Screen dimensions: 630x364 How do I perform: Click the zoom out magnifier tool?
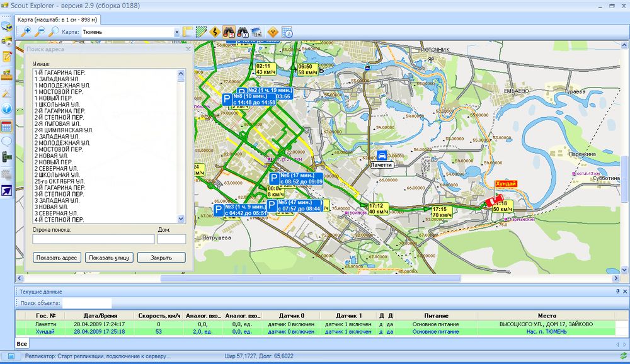tap(39, 31)
